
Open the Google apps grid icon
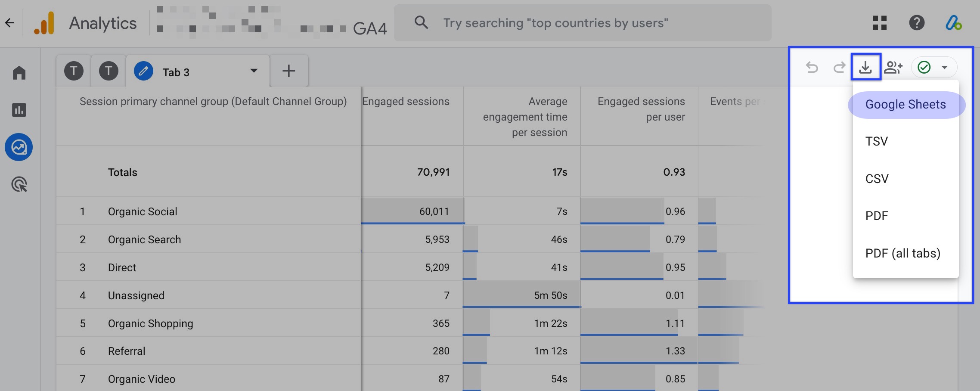[880, 23]
